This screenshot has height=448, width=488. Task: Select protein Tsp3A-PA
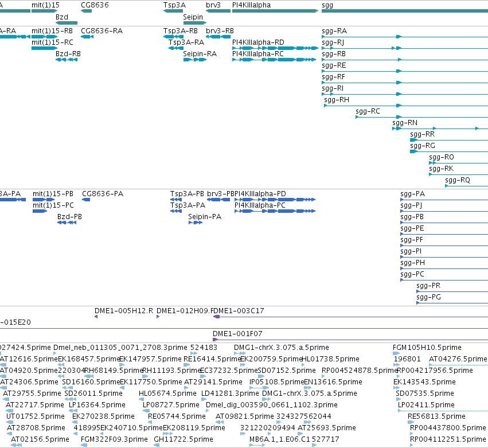[x=176, y=211]
